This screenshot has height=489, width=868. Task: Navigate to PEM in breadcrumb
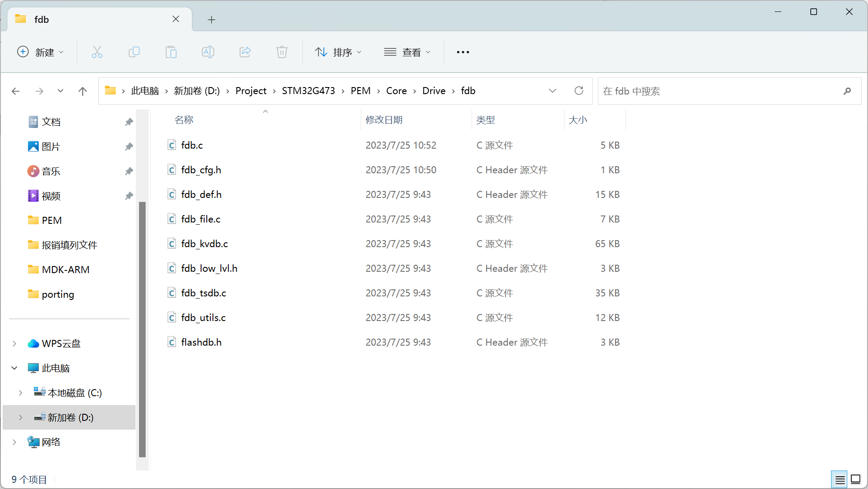point(361,91)
